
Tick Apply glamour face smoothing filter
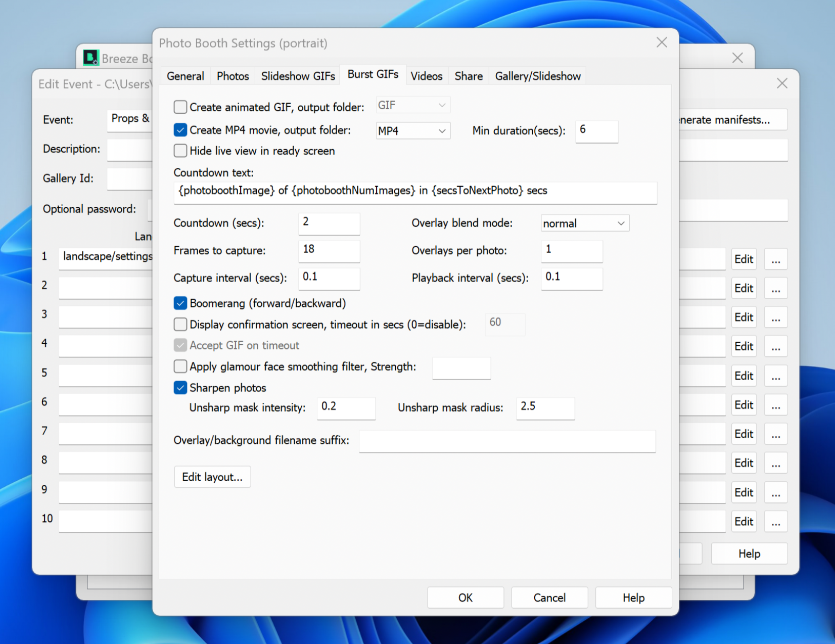click(180, 366)
